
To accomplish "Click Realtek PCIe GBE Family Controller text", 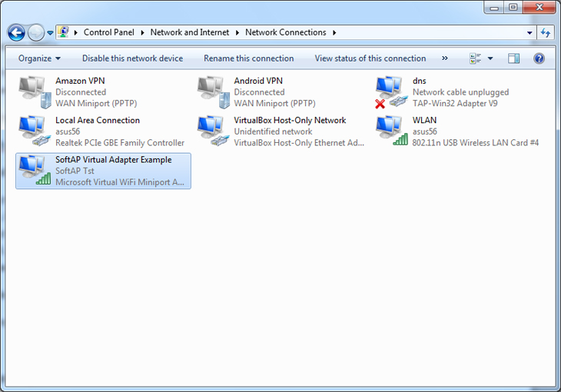I will [x=120, y=143].
